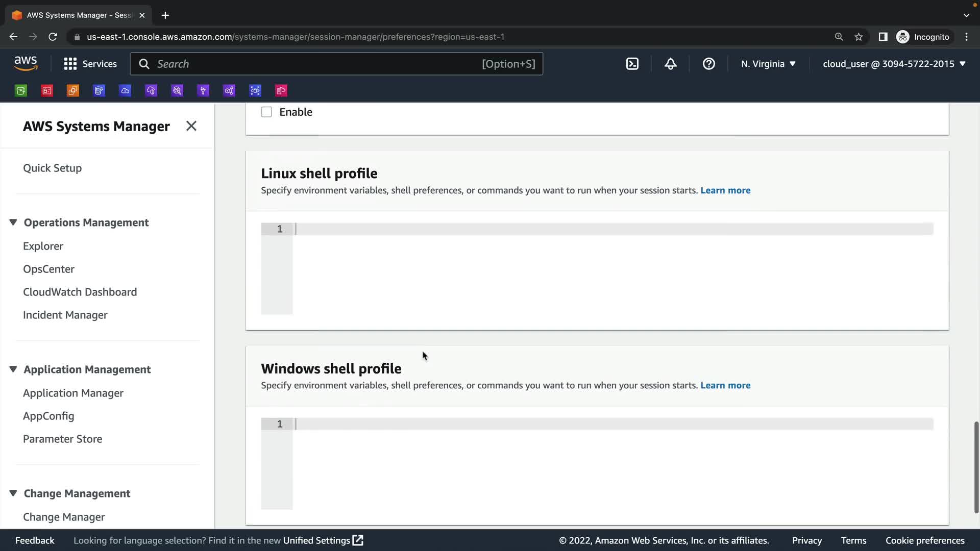This screenshot has height=551, width=980.
Task: Open the N. Virginia region dropdown
Action: coord(768,64)
